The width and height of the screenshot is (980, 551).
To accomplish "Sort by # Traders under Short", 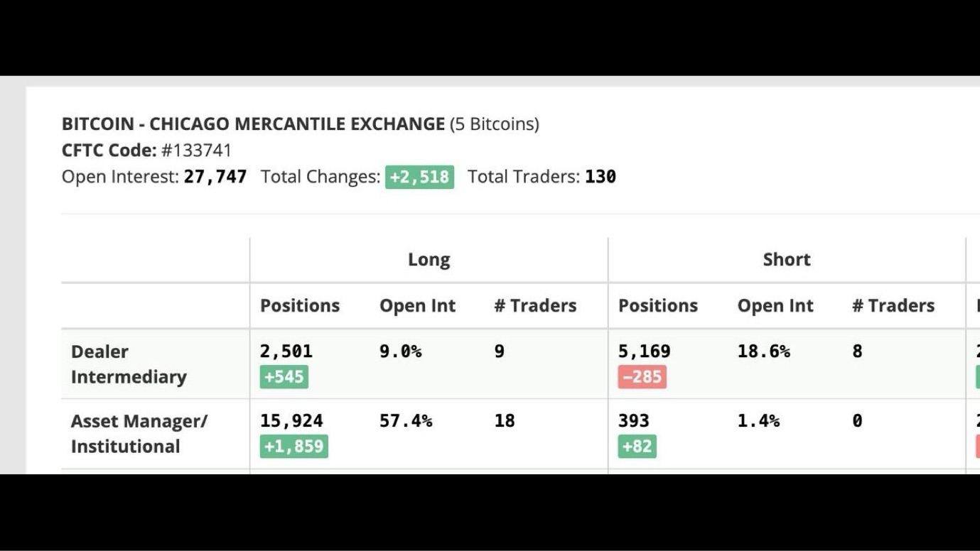I will 893,306.
